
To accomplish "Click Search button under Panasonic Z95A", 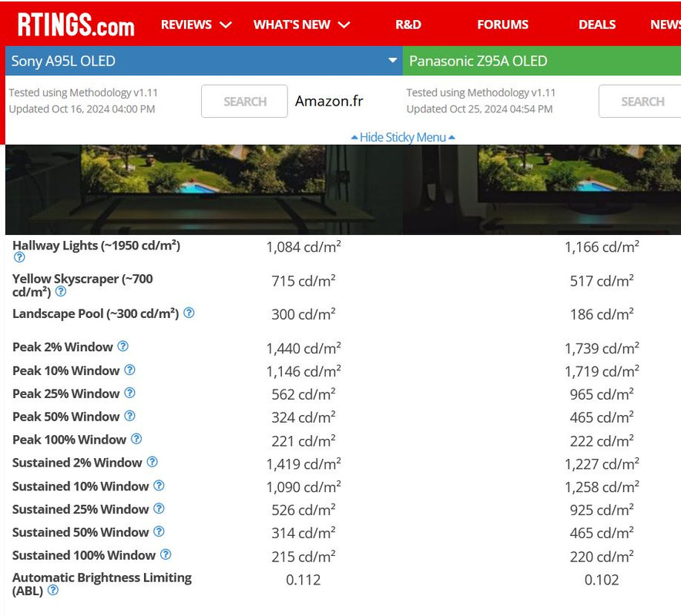I will pyautogui.click(x=639, y=101).
